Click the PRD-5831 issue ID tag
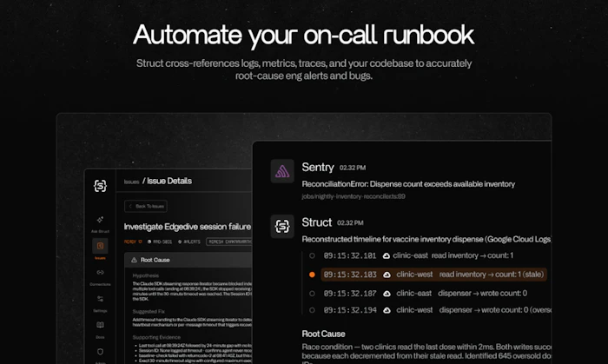The image size is (608, 364). [160, 242]
